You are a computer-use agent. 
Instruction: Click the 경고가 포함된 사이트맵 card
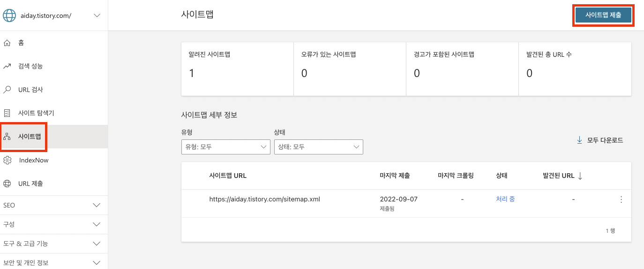tap(463, 69)
